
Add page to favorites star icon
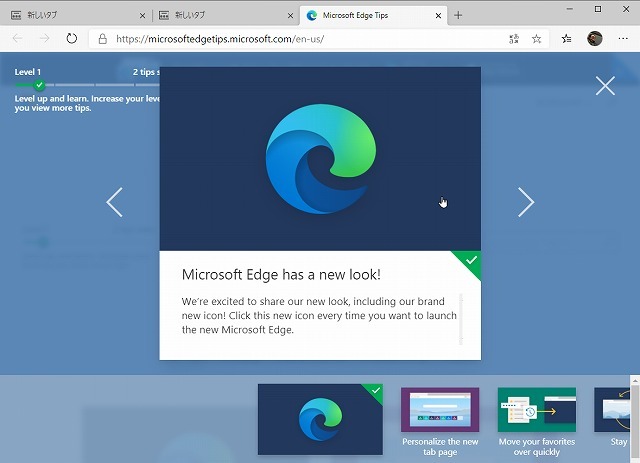pos(536,39)
